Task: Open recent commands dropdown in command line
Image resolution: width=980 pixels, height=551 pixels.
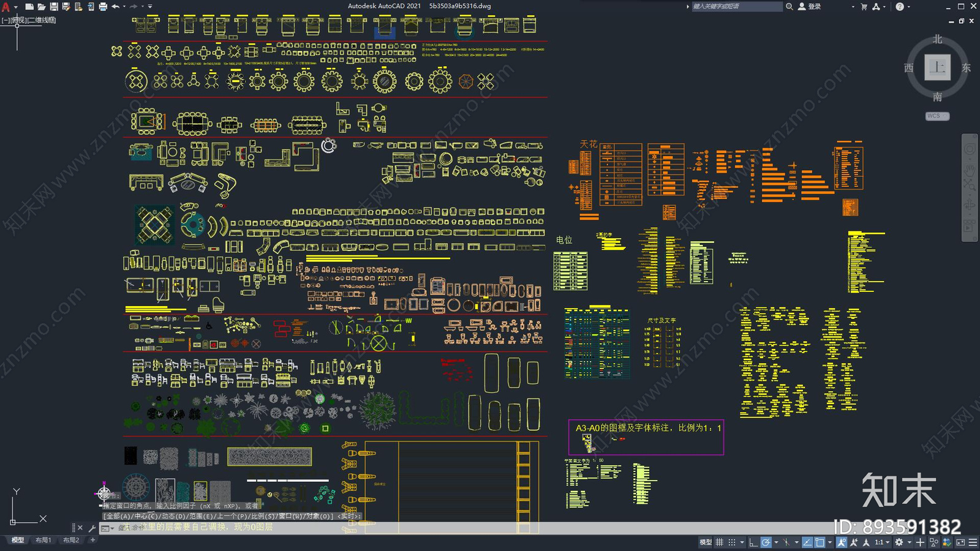Action: pyautogui.click(x=108, y=528)
